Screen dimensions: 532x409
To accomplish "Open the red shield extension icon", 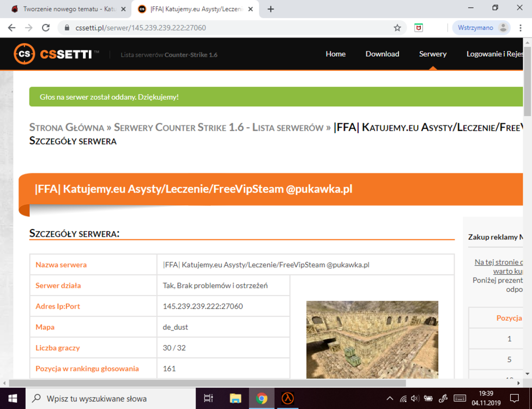I will point(419,28).
